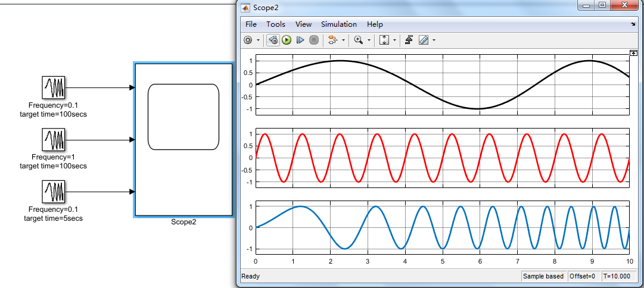Screen dimensions: 644x288
Task: Open the triggers tool icon
Action: (409, 40)
